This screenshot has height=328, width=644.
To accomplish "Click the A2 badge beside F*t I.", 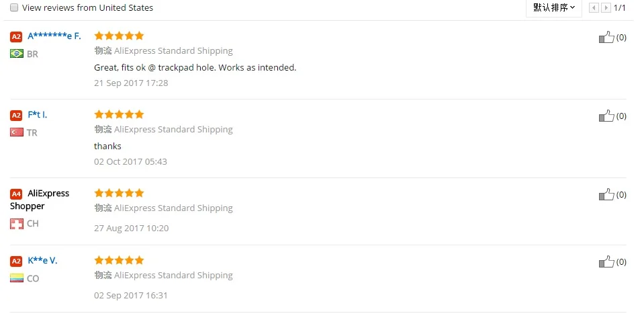I will pos(16,116).
